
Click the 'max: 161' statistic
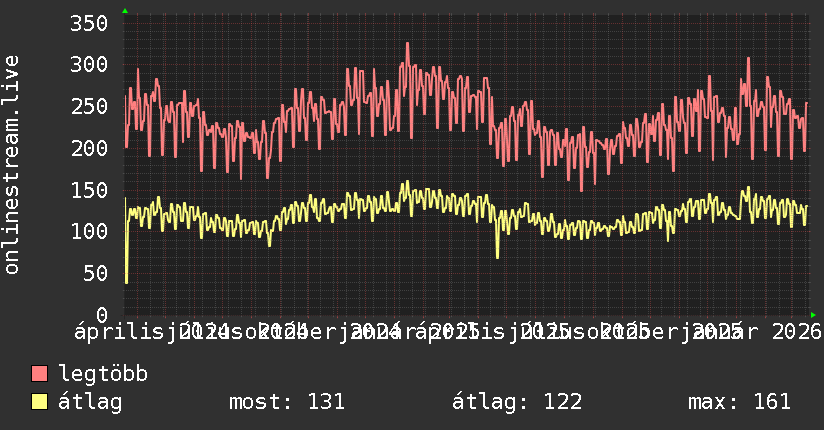(739, 402)
